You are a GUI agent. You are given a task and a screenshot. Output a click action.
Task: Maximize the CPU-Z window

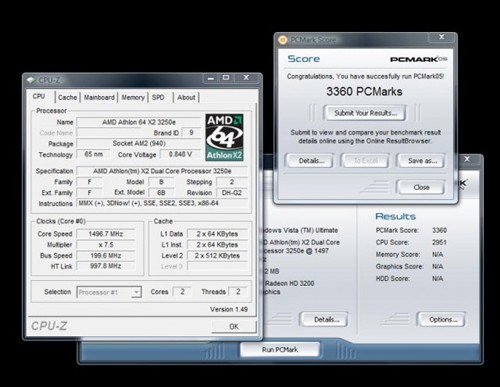tap(226, 78)
